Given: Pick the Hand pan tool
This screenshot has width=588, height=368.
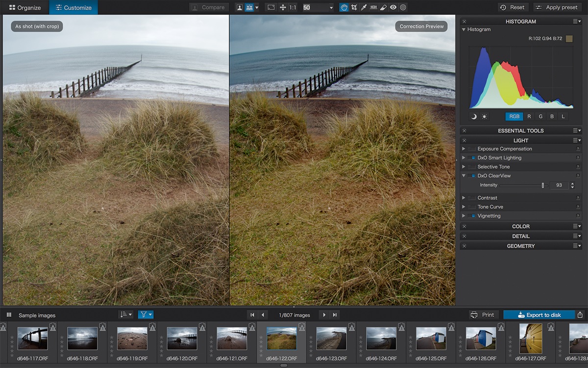Looking at the screenshot, I should [x=344, y=7].
